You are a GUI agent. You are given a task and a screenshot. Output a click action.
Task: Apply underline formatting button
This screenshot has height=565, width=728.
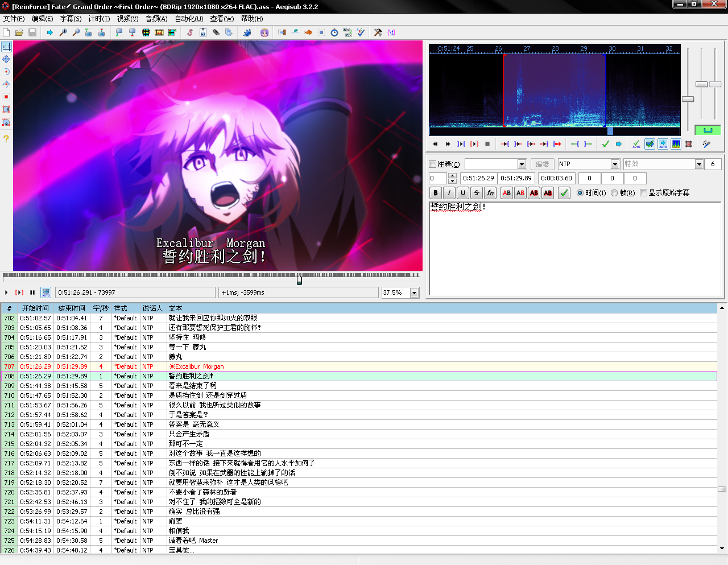(x=463, y=193)
